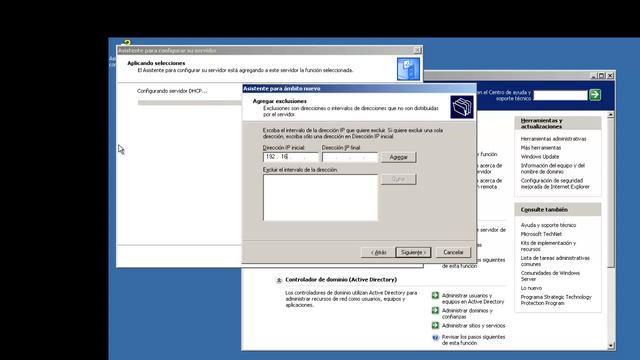
Task: Click the Agregar button in exclusions wizard
Action: click(398, 157)
